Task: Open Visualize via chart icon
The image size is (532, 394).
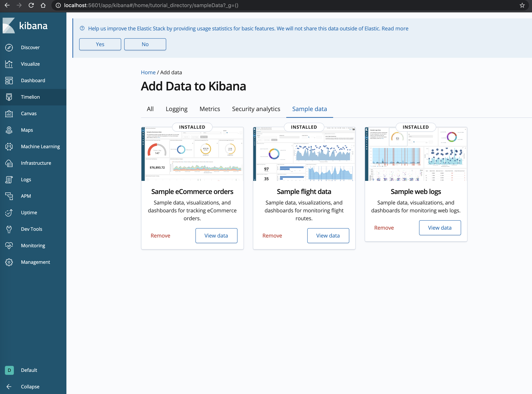Action: tap(9, 64)
